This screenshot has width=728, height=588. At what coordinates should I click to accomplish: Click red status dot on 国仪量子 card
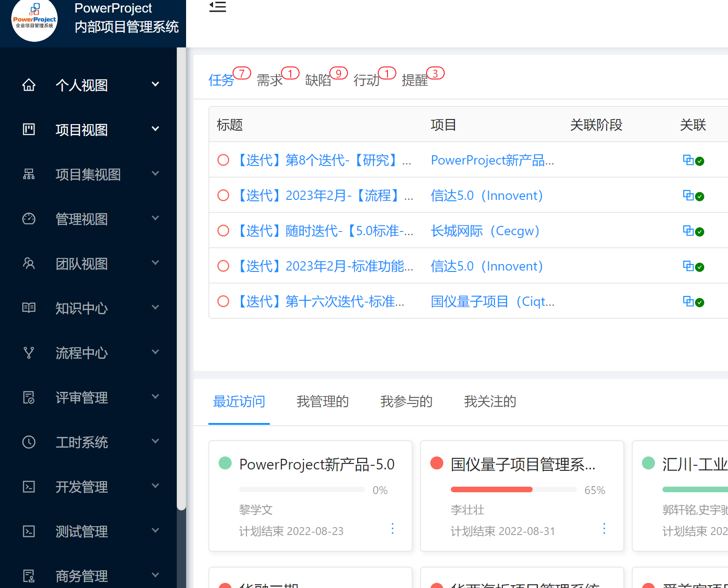click(437, 463)
